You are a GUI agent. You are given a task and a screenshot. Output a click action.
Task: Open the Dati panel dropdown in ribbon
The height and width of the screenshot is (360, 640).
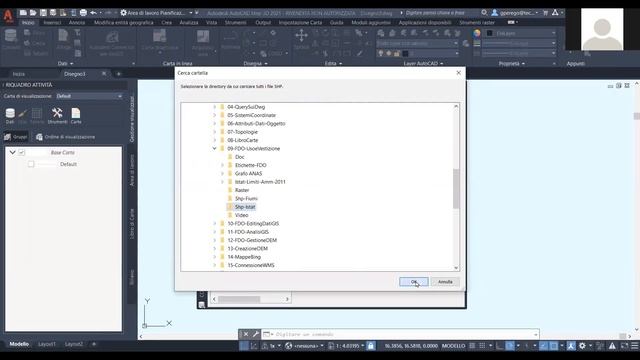65,64
